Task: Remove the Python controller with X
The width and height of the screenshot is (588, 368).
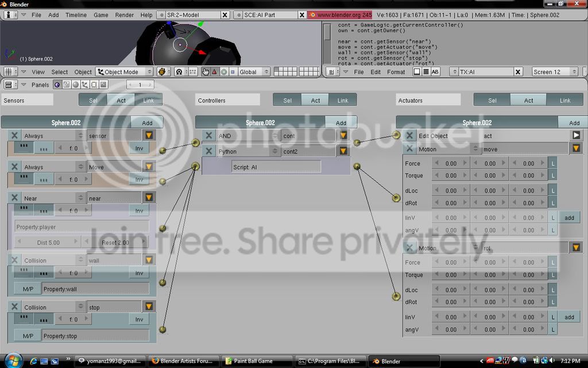Action: click(x=209, y=151)
